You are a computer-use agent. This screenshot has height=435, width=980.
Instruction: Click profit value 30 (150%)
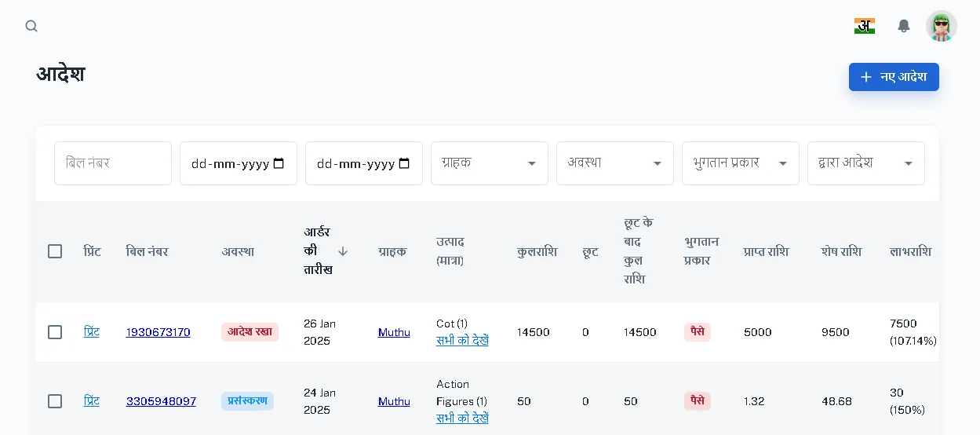[907, 401]
